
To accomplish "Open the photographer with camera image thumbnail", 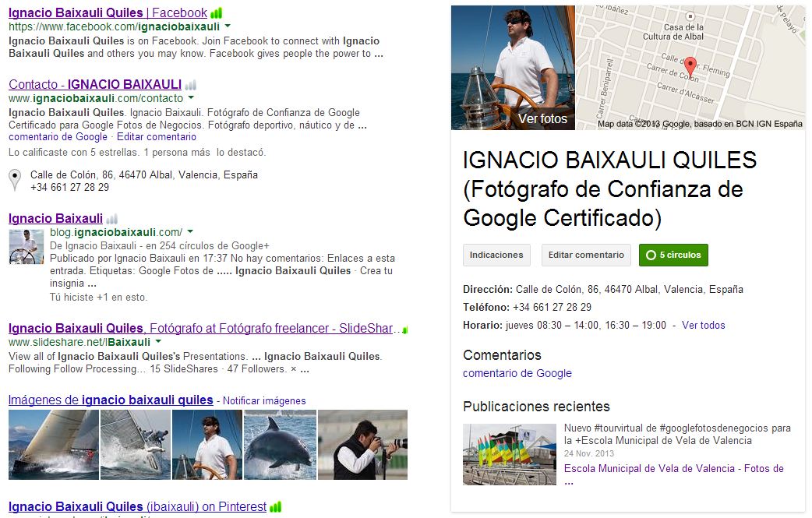I will pyautogui.click(x=362, y=445).
